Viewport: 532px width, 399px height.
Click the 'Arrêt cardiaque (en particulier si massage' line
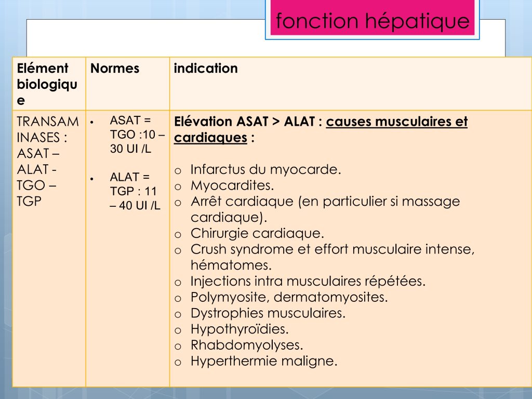click(325, 201)
